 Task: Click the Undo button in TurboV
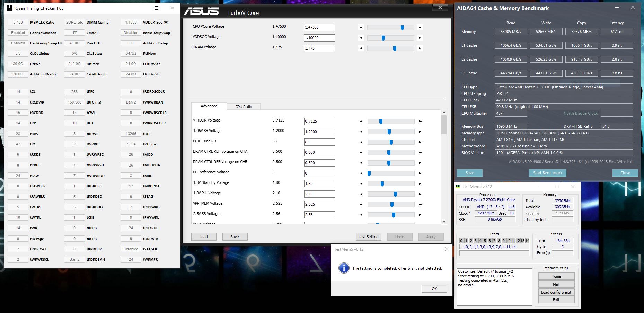point(400,237)
